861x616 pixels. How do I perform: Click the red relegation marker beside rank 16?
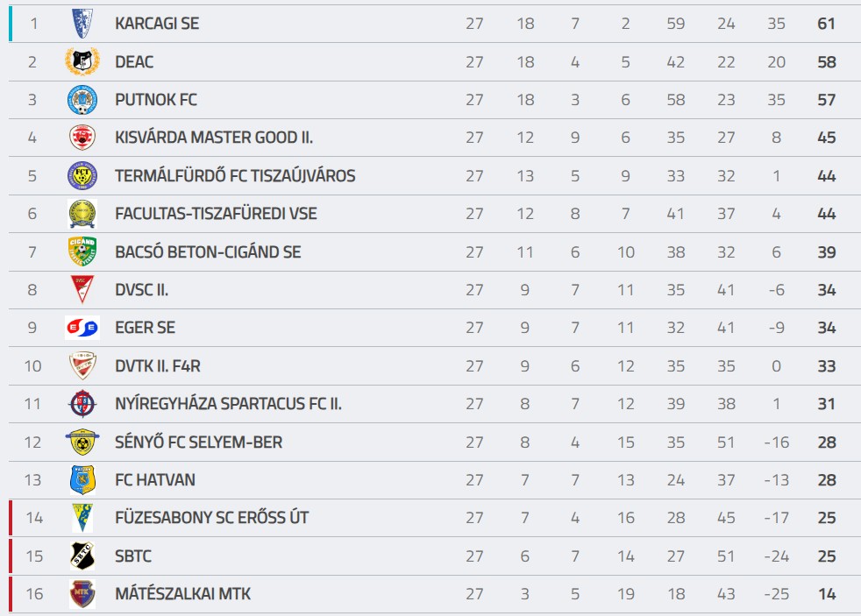tap(11, 593)
